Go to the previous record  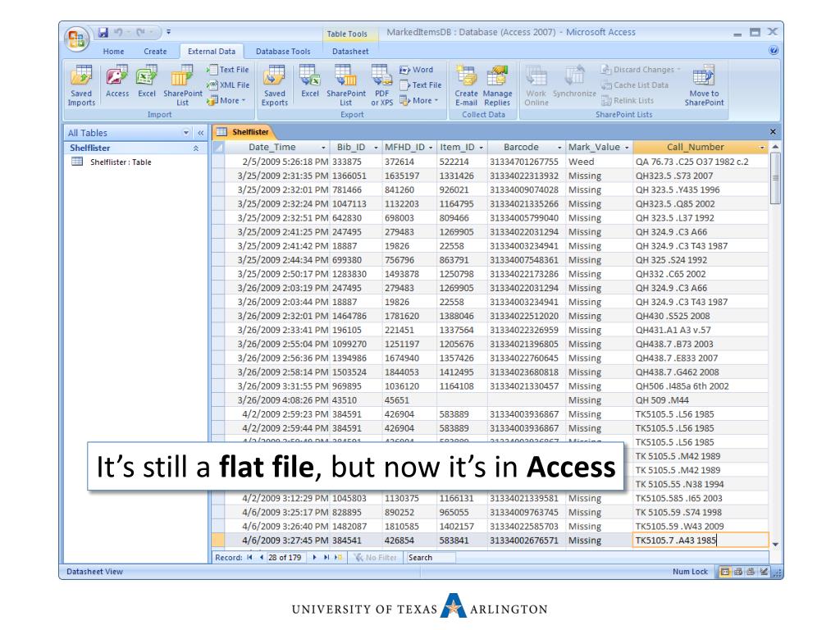pos(261,558)
